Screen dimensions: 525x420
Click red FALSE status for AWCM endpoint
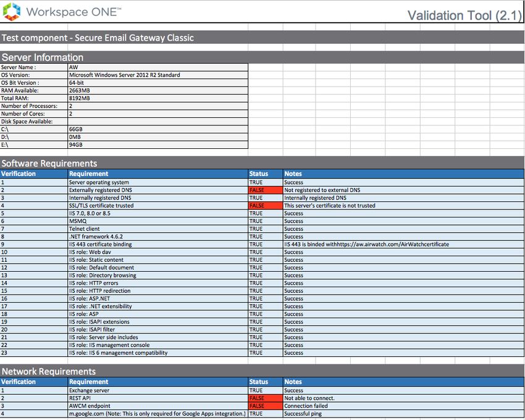click(265, 406)
